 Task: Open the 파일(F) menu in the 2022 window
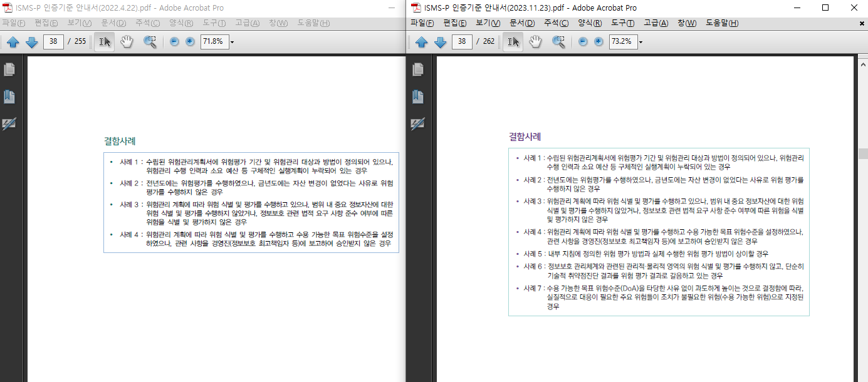[x=14, y=22]
